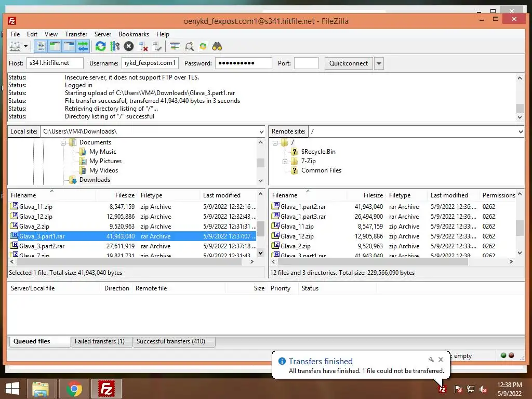532x399 pixels.
Task: Select local file Glava_11.zip
Action: coord(36,207)
